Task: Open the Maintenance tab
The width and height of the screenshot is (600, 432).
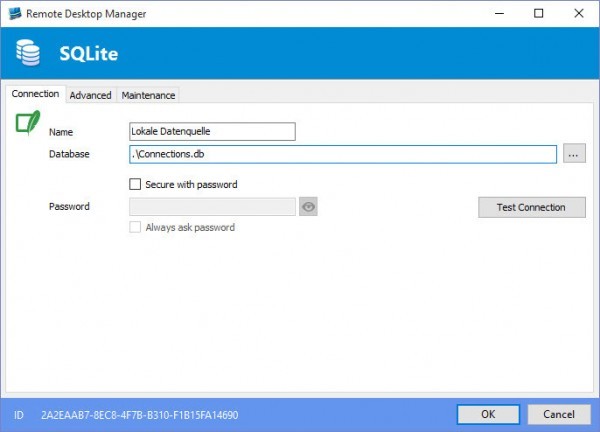Action: 148,95
